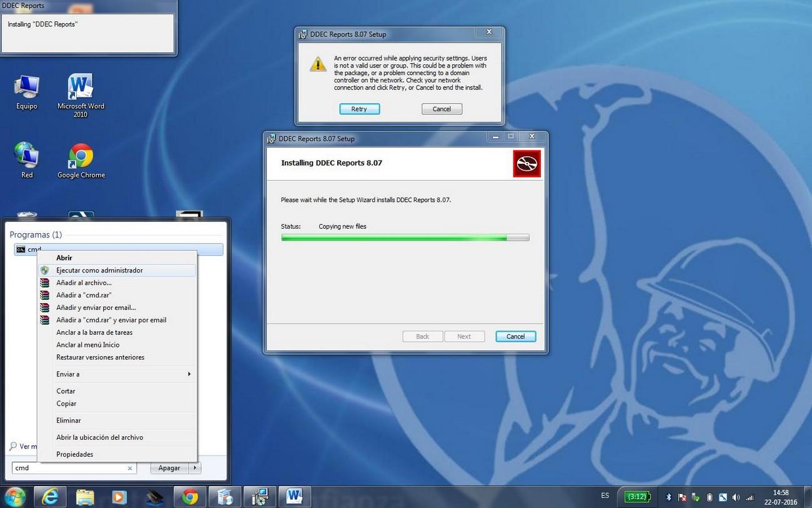
Task: Click the ES language indicator
Action: [605, 496]
